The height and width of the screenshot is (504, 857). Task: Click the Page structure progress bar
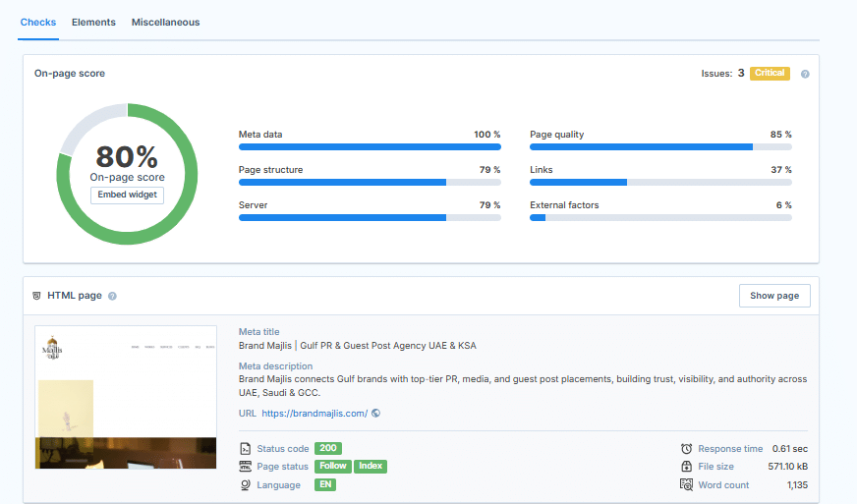[x=370, y=183]
